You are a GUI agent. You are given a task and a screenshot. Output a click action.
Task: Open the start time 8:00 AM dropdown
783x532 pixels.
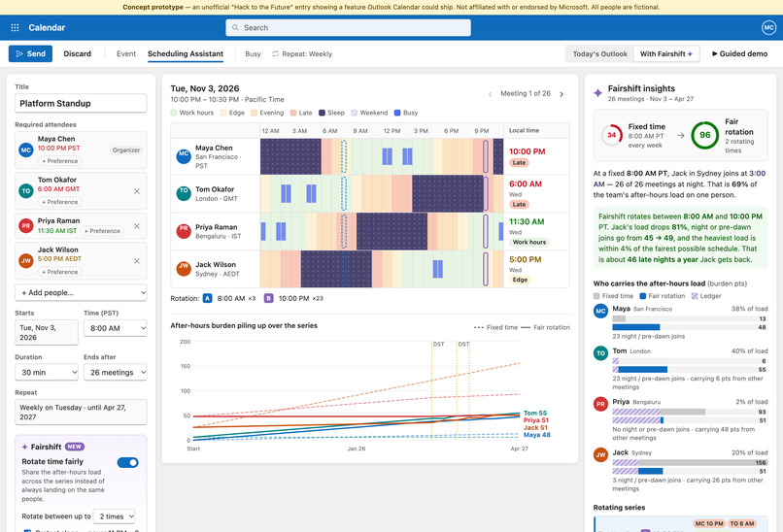coord(116,328)
